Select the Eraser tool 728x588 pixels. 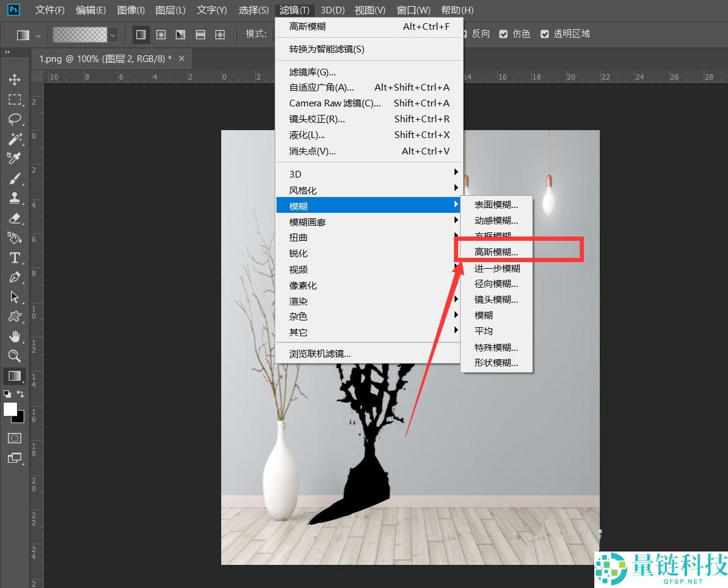[x=15, y=218]
